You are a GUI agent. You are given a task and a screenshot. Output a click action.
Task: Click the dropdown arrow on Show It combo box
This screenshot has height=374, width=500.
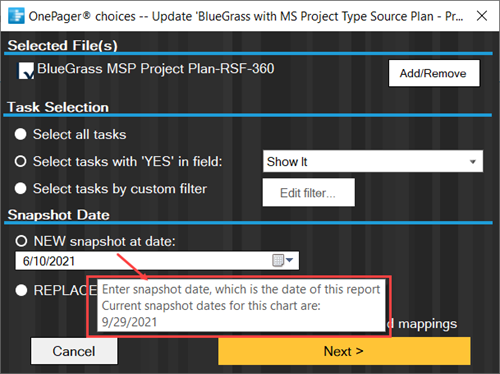click(x=473, y=162)
